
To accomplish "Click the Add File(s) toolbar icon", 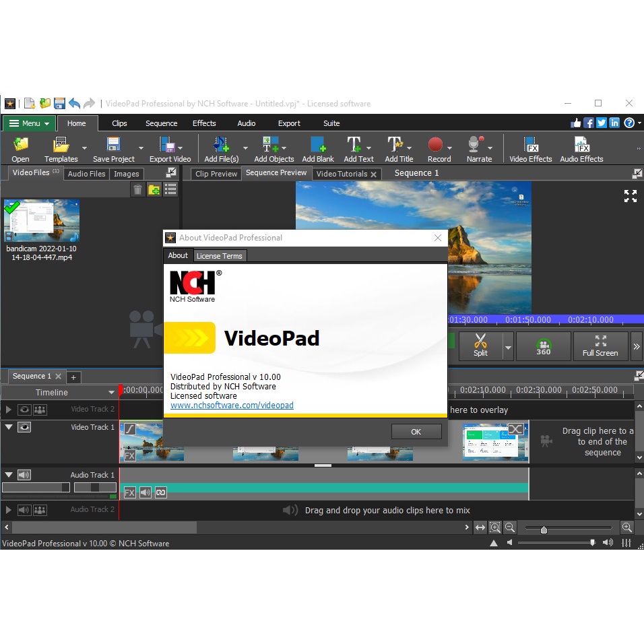I will [221, 145].
